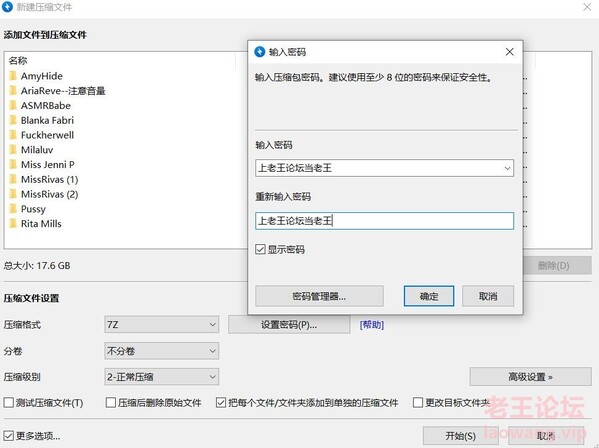599x448 pixels.
Task: Toggle 压缩后删除原始文件 checkbox
Action: click(x=111, y=403)
